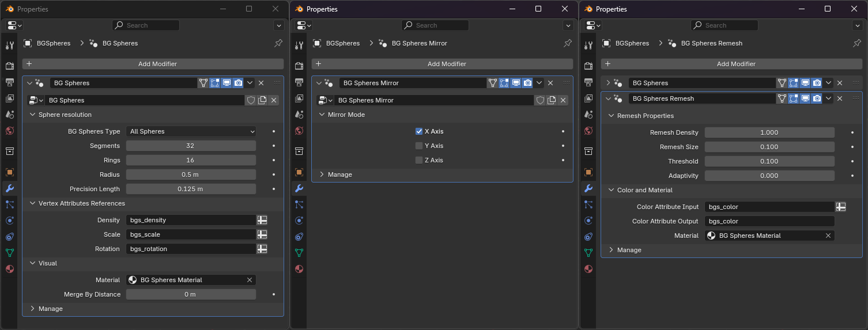The width and height of the screenshot is (868, 330).
Task: Open View Layer tab in left window
Action: point(9,98)
